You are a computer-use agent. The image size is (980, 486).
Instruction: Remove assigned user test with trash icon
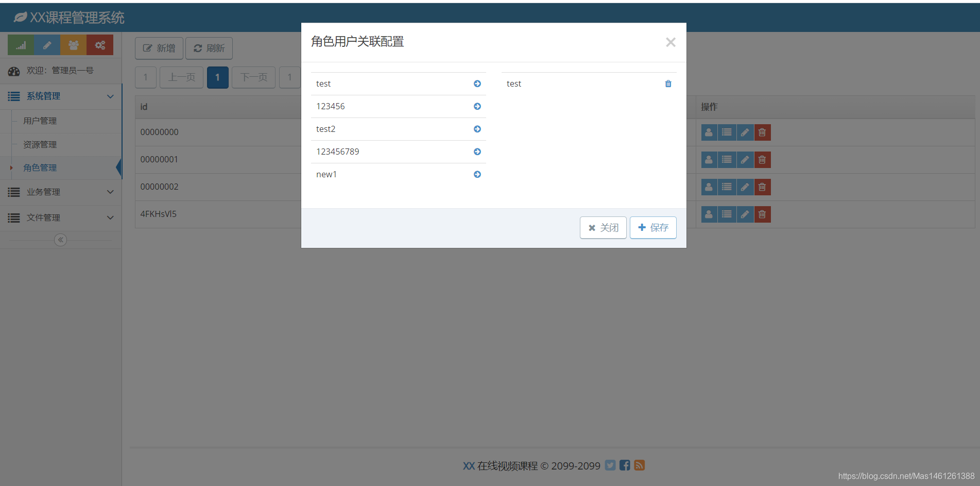pos(668,83)
